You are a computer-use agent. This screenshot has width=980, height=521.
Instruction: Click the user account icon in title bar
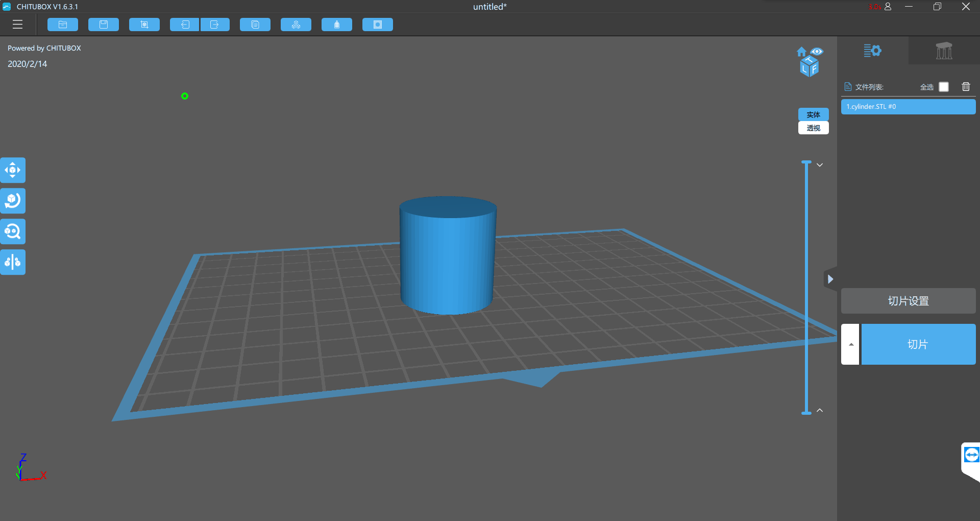pyautogui.click(x=888, y=7)
